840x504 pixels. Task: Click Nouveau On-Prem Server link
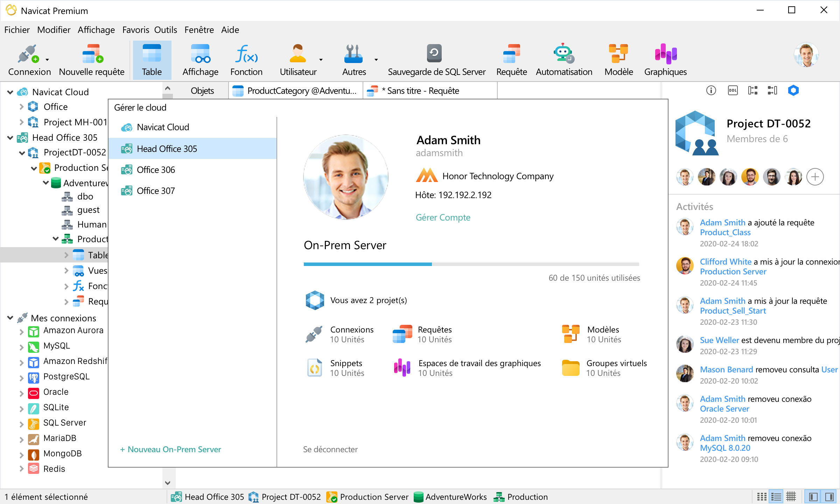[x=170, y=449]
